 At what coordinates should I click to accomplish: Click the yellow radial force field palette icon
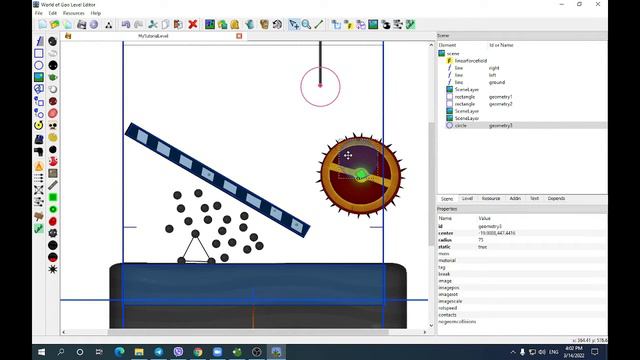click(x=39, y=125)
